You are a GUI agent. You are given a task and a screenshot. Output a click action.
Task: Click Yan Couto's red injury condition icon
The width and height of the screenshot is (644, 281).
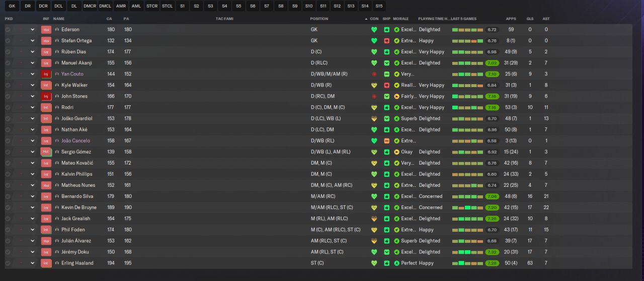pos(374,74)
